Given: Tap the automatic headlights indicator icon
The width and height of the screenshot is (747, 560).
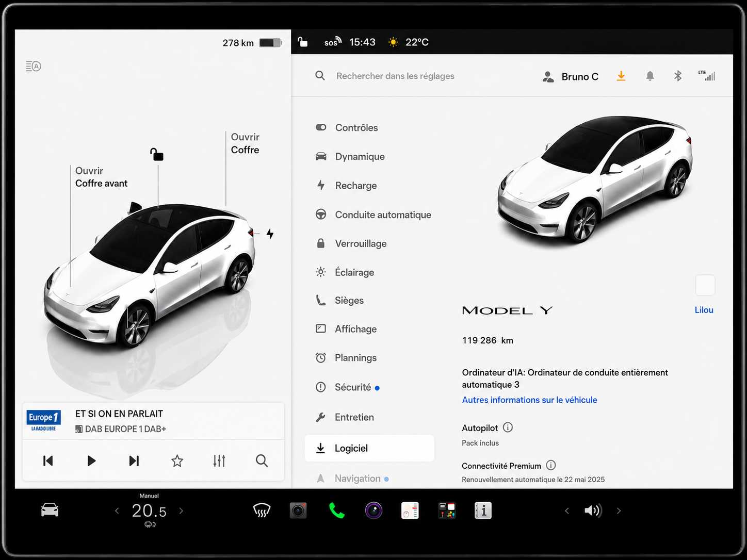Looking at the screenshot, I should (34, 66).
